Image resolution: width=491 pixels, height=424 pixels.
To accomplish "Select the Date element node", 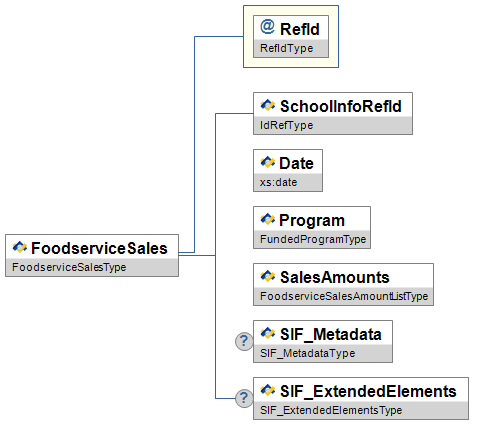I will [288, 170].
